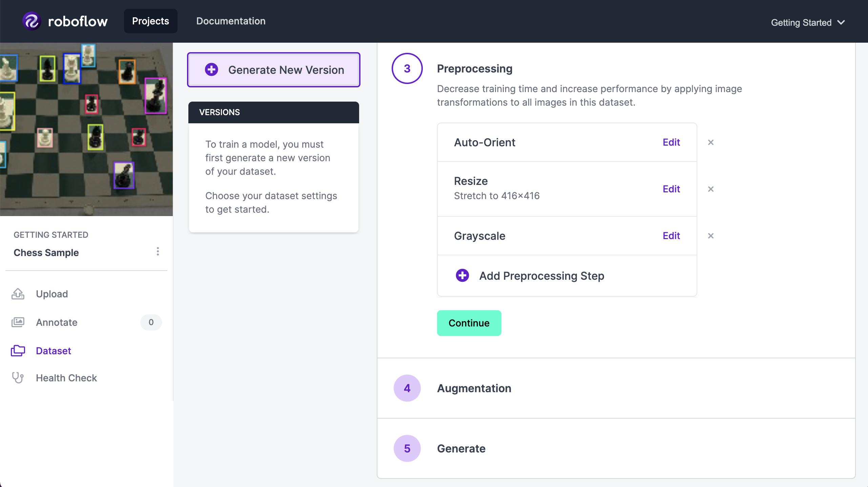Click the plus icon inside Generate New Version

211,69
